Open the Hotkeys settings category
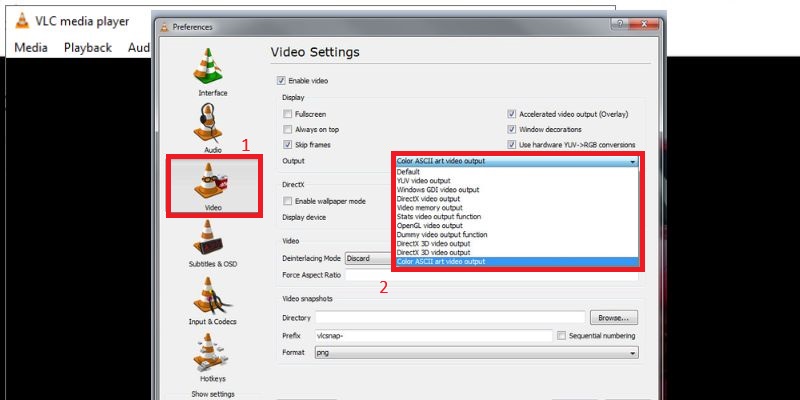The height and width of the screenshot is (400, 800). [x=213, y=358]
